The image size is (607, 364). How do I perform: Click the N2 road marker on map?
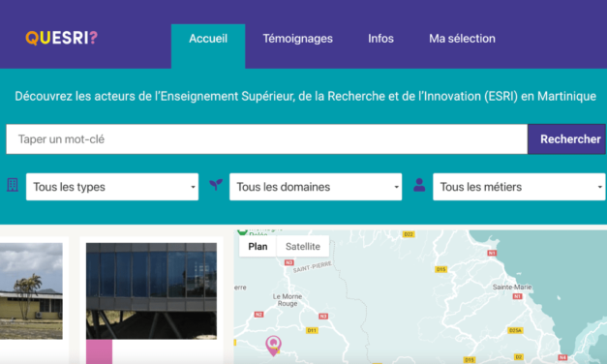[258, 314]
